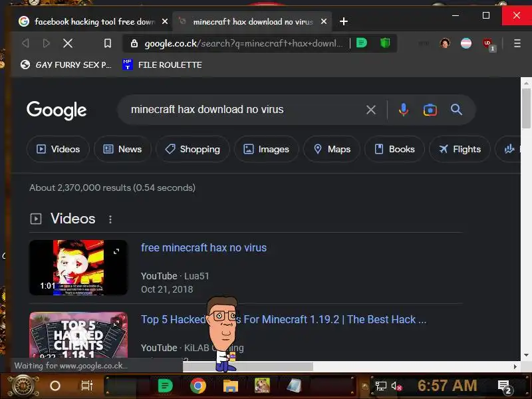The image size is (532, 399).
Task: Open 'Top 5 Hacked Clients' video result
Action: tap(283, 319)
